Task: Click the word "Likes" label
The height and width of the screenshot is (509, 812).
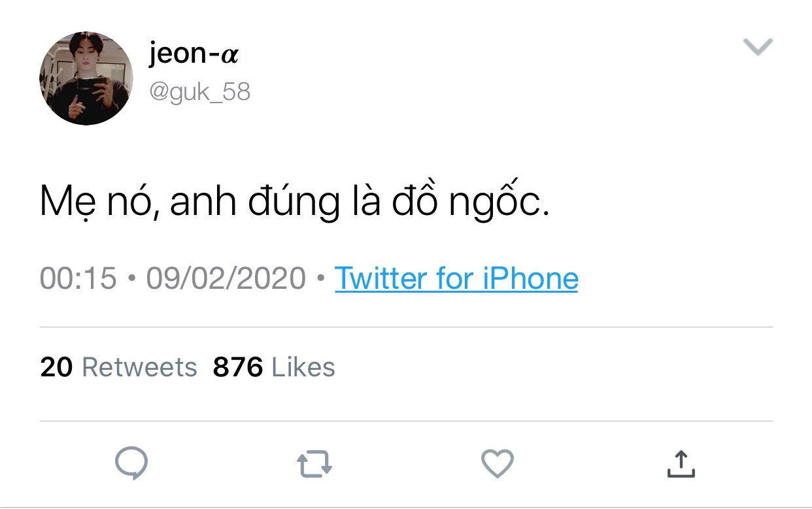Action: (303, 367)
